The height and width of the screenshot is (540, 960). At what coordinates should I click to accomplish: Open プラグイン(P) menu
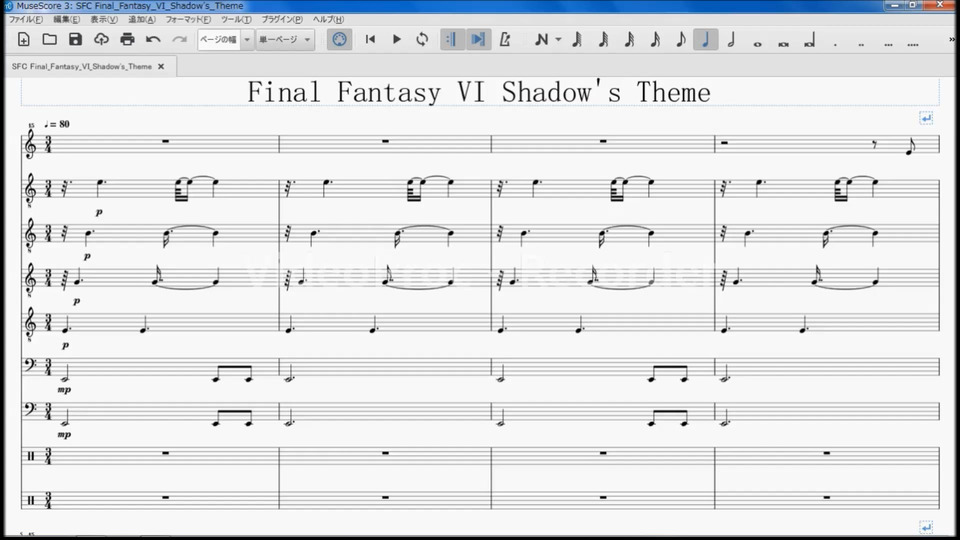pyautogui.click(x=282, y=20)
